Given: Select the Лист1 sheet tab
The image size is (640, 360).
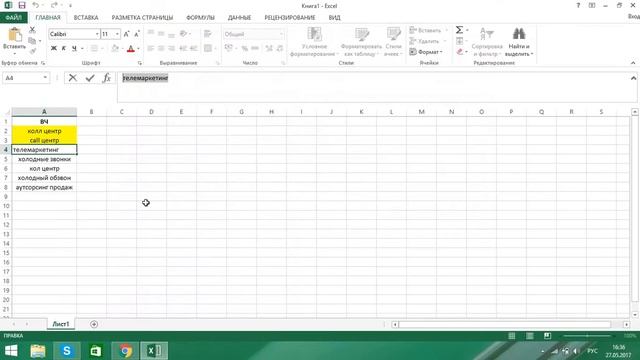Looking at the screenshot, I should coord(61,324).
